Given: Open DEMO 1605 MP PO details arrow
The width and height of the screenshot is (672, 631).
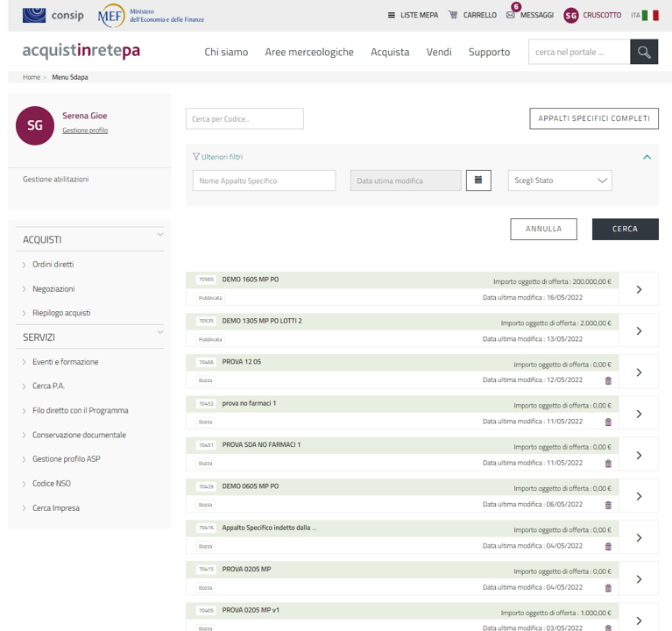Looking at the screenshot, I should (x=639, y=289).
